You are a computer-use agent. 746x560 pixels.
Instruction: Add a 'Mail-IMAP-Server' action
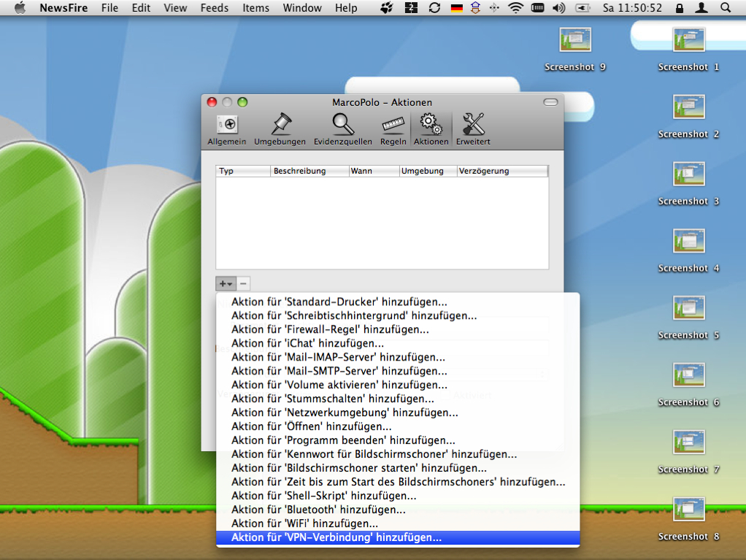coord(398,357)
